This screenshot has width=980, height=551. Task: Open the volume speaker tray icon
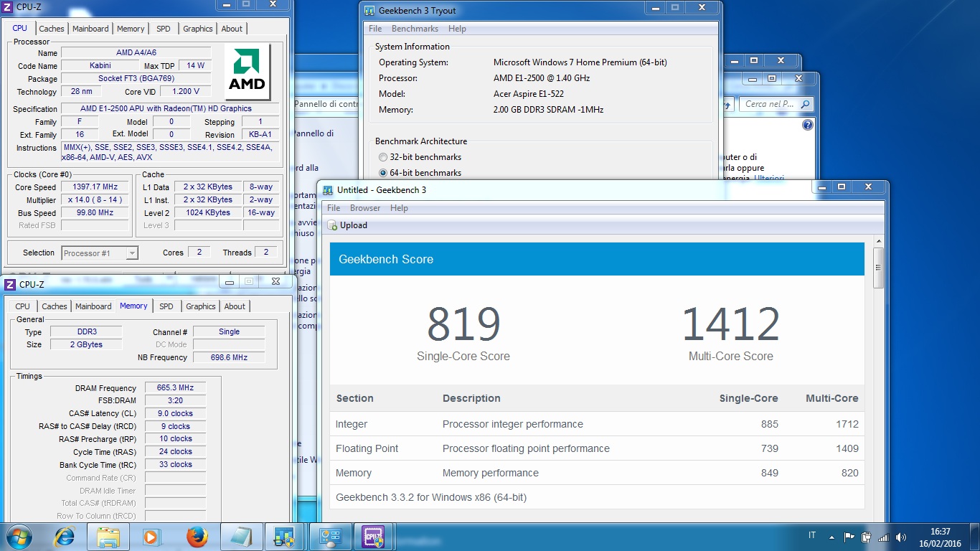click(901, 537)
